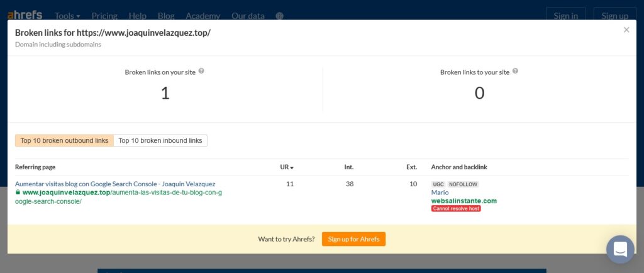Click the NOFOLLOW tag
This screenshot has width=644, height=273.
[463, 184]
